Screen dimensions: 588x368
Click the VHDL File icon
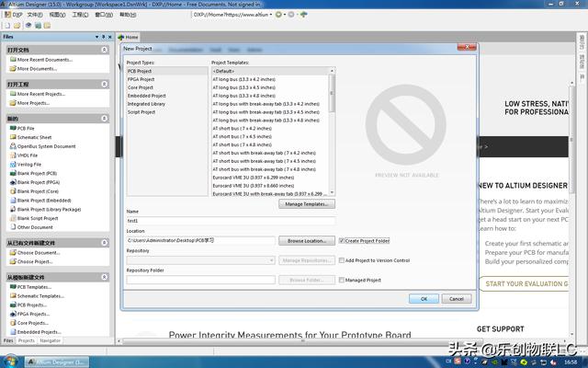coord(13,155)
